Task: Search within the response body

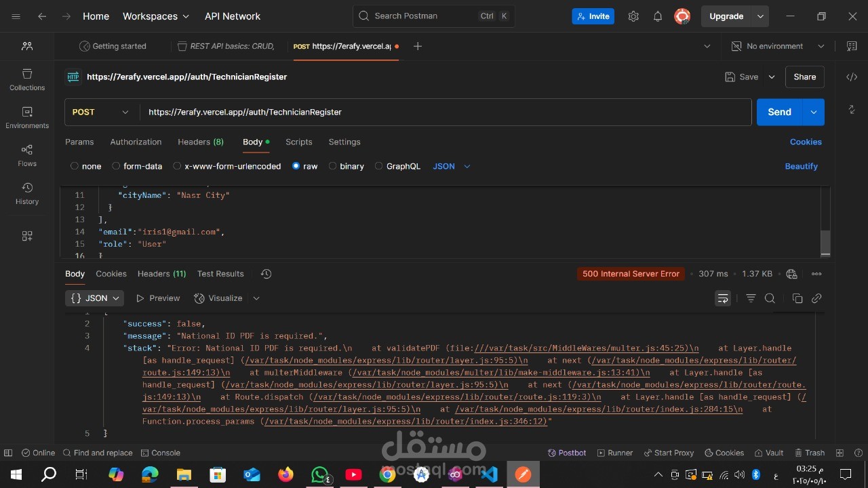Action: (x=770, y=298)
